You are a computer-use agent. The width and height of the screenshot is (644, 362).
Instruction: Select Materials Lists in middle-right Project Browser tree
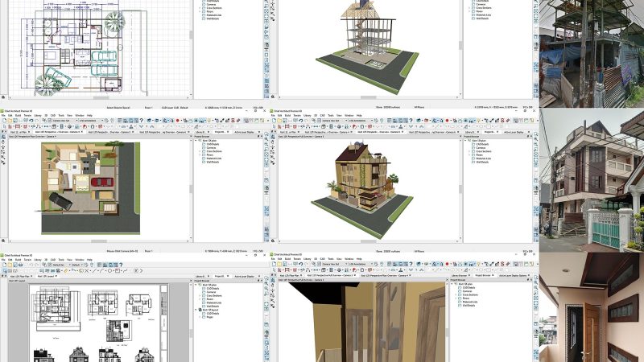(x=484, y=158)
